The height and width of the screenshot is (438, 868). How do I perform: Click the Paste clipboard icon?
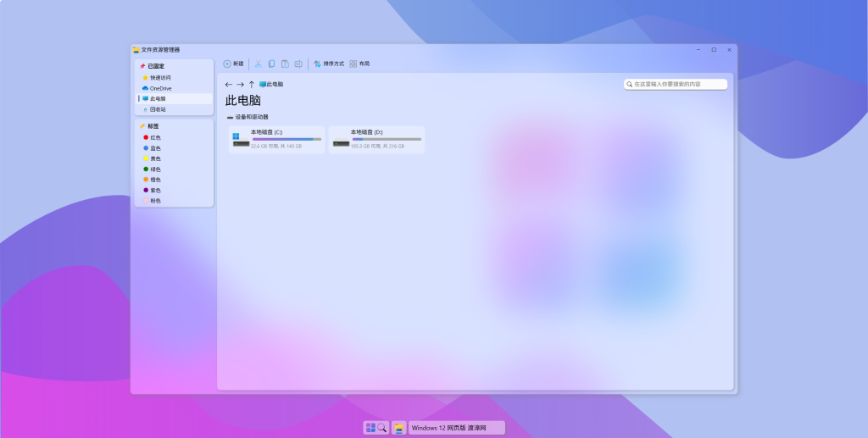(x=285, y=64)
